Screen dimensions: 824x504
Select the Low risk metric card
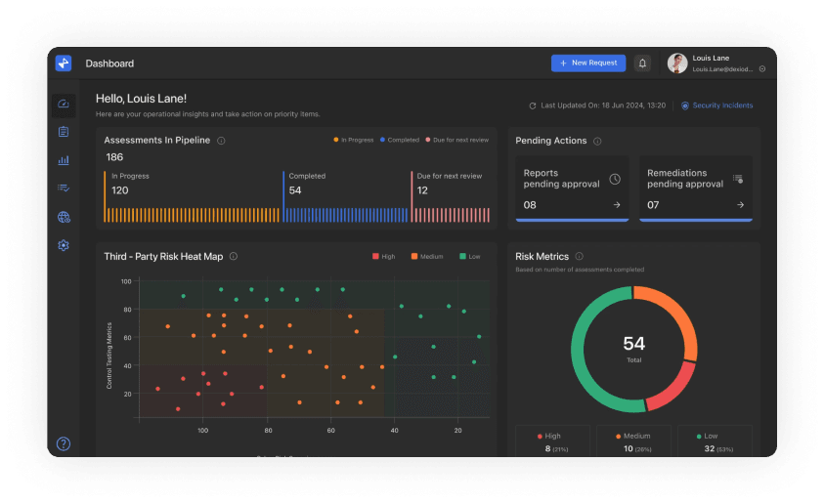pyautogui.click(x=715, y=441)
